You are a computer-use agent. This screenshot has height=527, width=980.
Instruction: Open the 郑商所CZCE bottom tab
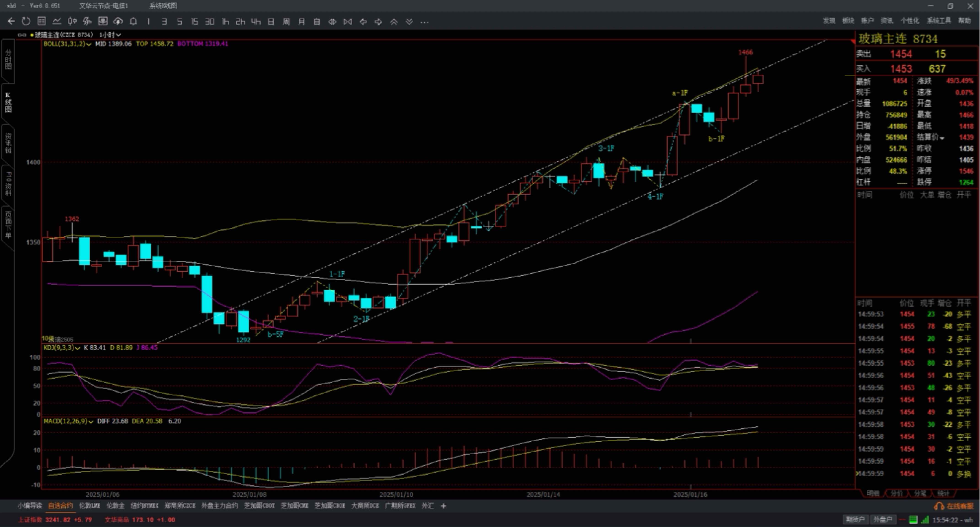click(180, 506)
